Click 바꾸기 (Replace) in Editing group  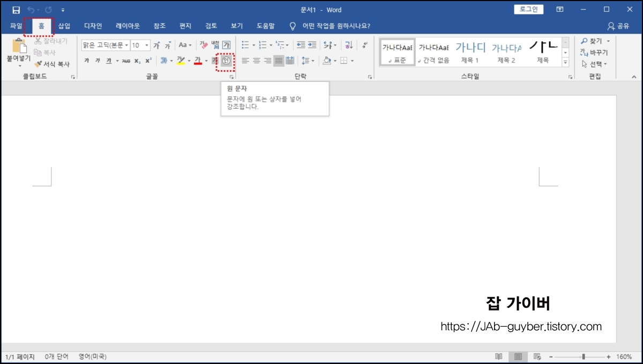(594, 52)
